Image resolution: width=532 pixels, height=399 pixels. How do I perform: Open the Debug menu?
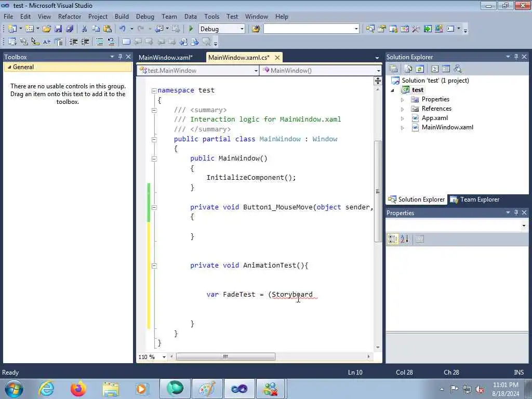145,16
